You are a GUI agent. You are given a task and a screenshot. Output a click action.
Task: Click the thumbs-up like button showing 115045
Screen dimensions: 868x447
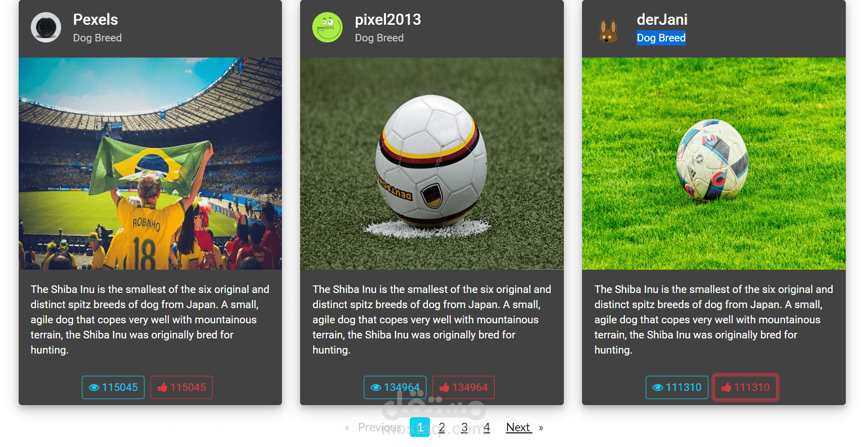(181, 387)
